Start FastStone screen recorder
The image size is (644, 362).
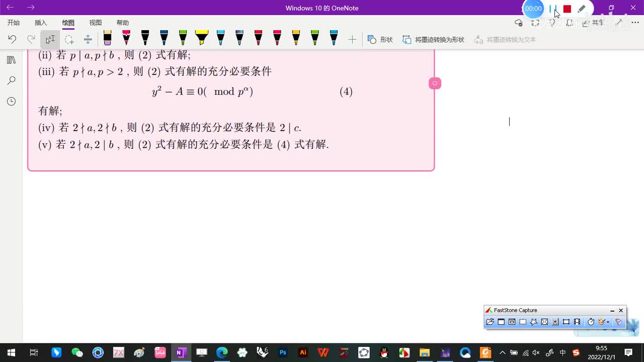pyautogui.click(x=577, y=322)
